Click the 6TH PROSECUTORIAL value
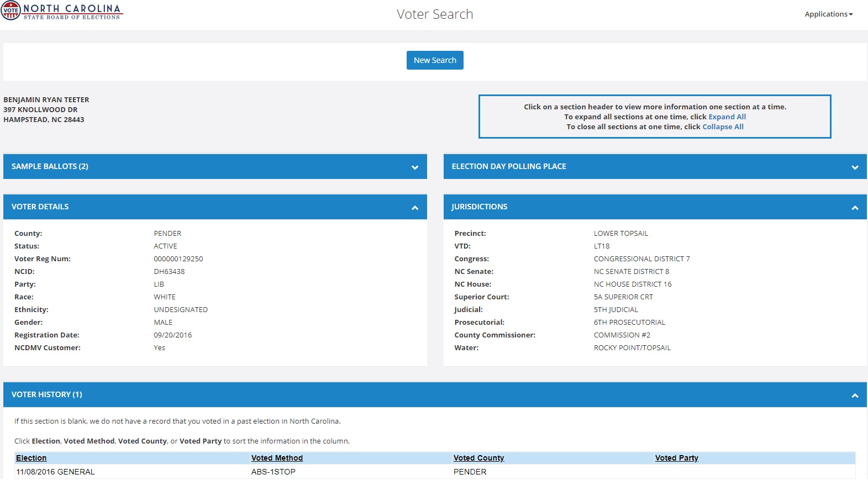The width and height of the screenshot is (868, 480). point(629,323)
